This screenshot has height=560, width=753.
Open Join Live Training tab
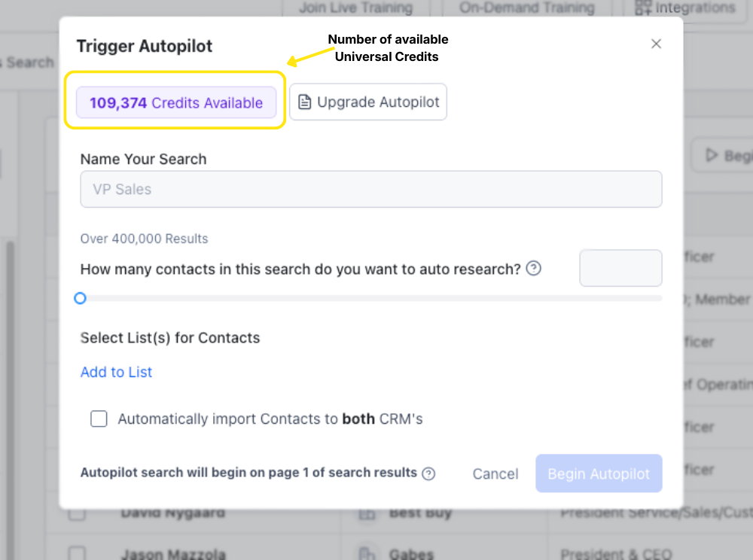click(x=355, y=8)
